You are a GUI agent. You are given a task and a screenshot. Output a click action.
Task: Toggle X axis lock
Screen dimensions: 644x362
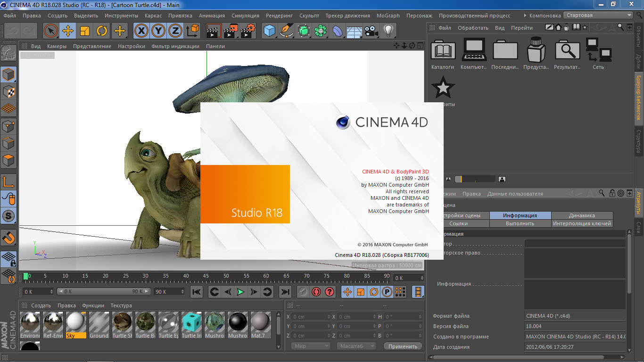point(141,31)
